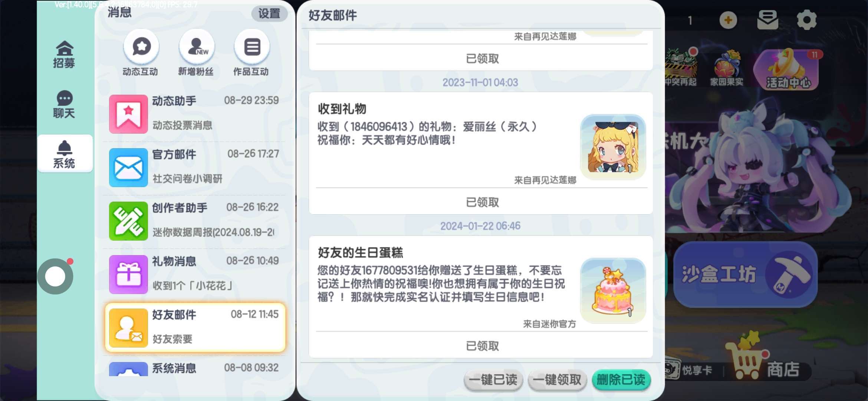868x401 pixels.
Task: Click the 设置 button in messages panel
Action: 270,14
